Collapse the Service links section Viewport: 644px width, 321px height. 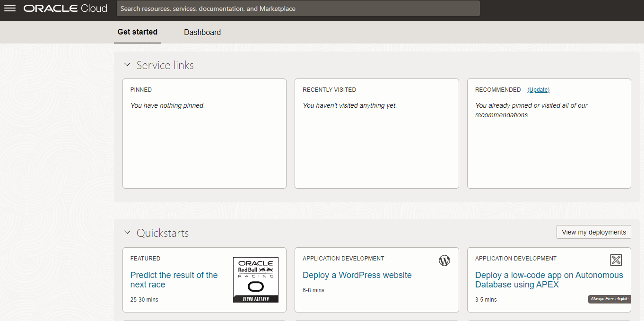click(x=127, y=64)
